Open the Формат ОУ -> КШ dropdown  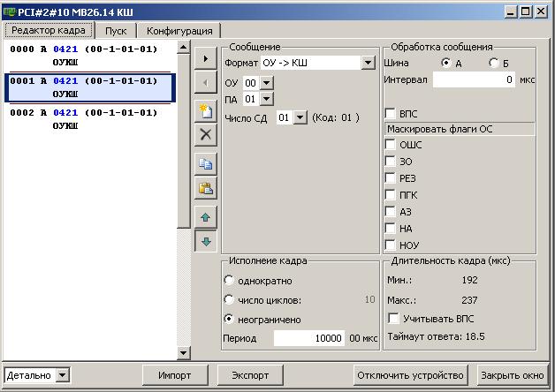(369, 63)
